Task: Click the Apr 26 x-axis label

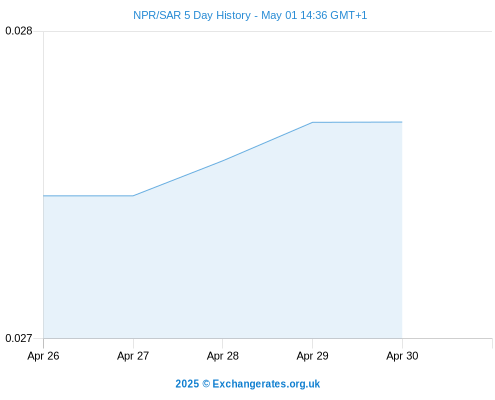Action: 43,356
